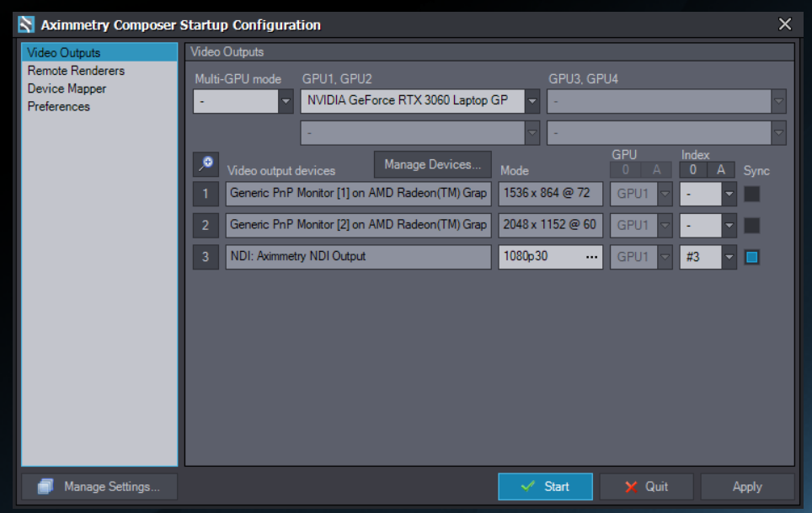Click the Aximmetry logo icon in the title bar
This screenshot has width=812, height=513.
26,24
